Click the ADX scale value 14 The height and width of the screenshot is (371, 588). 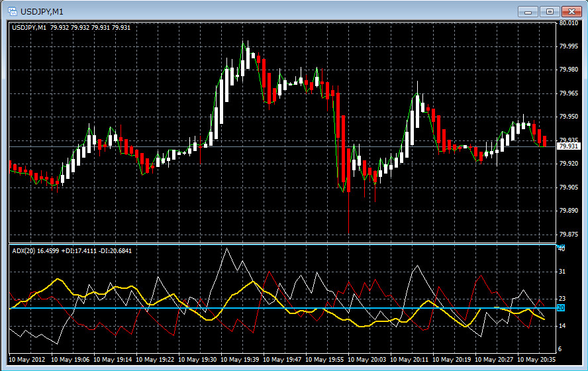pyautogui.click(x=562, y=325)
